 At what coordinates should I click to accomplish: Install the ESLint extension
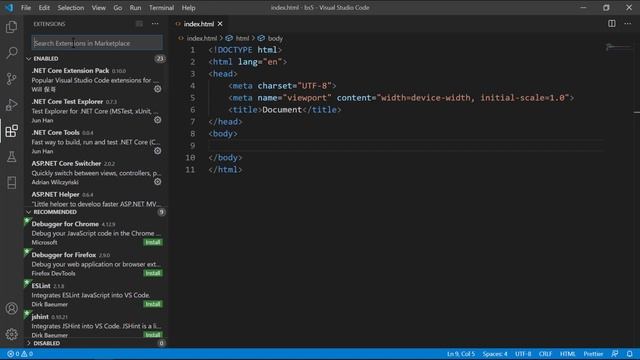[153, 304]
